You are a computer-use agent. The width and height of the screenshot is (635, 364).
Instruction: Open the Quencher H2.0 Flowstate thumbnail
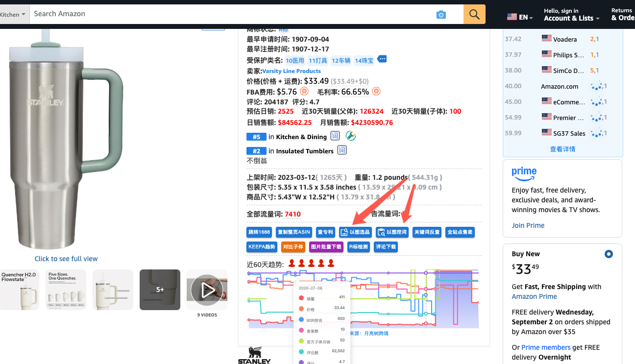[19, 290]
